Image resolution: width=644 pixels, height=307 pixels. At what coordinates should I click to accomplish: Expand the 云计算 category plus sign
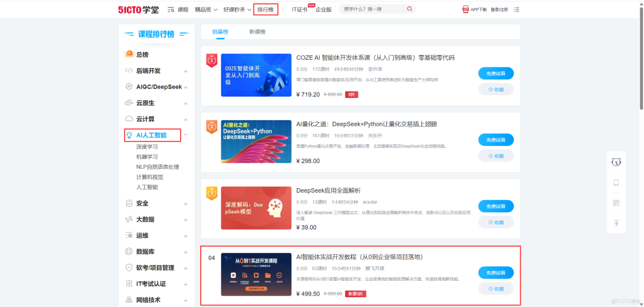click(x=185, y=120)
